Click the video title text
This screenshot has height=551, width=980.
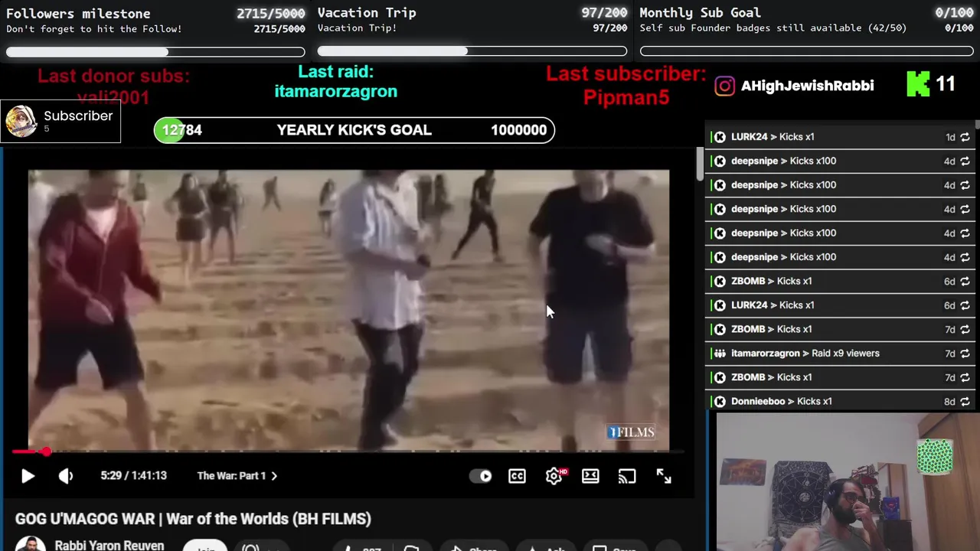(193, 519)
